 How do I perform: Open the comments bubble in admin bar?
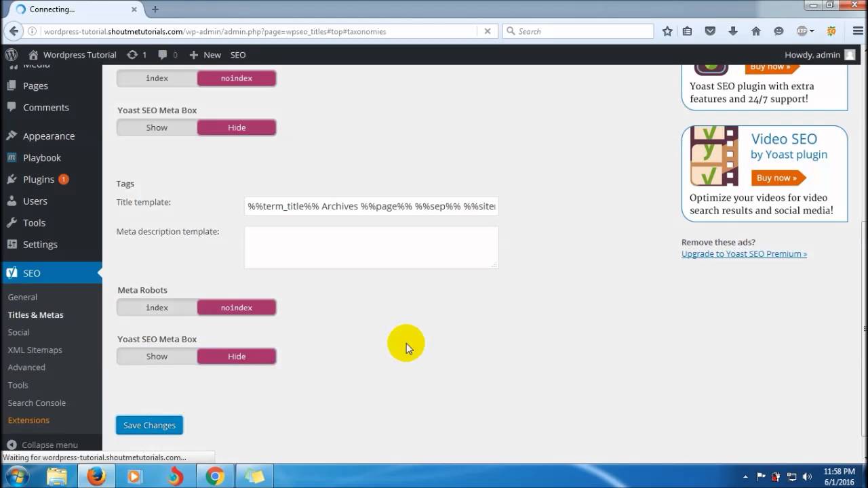pos(163,55)
